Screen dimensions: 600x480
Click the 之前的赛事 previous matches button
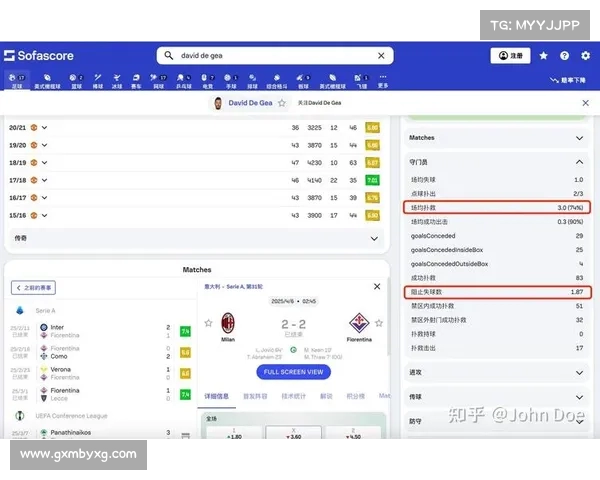pyautogui.click(x=33, y=288)
